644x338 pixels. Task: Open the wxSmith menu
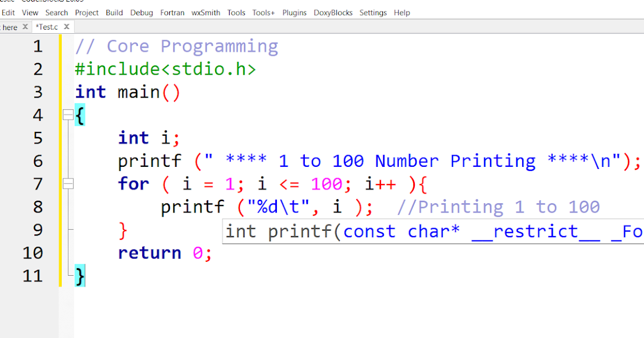click(x=206, y=12)
